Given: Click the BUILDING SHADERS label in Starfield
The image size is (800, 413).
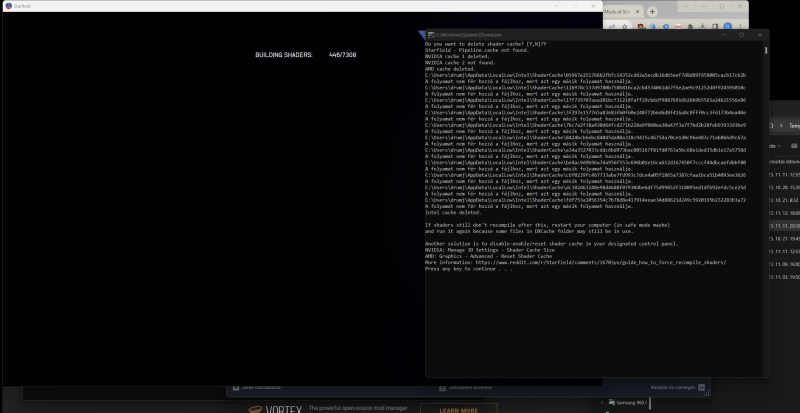Looking at the screenshot, I should point(284,55).
